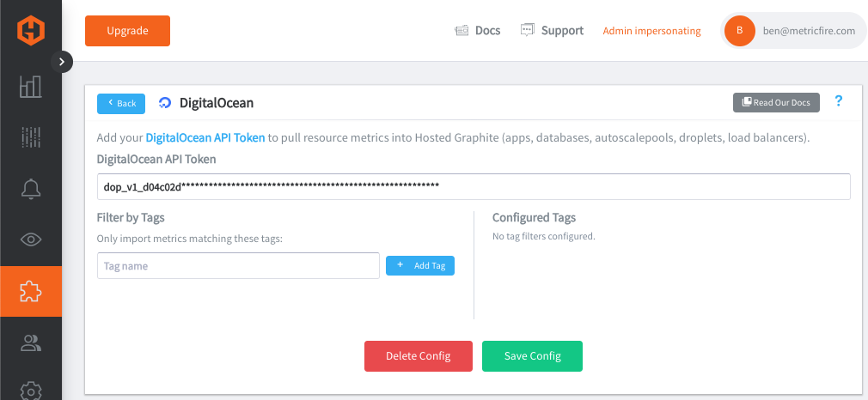The height and width of the screenshot is (400, 868).
Task: Click the 'Filter by Tags' heading
Action: (131, 218)
